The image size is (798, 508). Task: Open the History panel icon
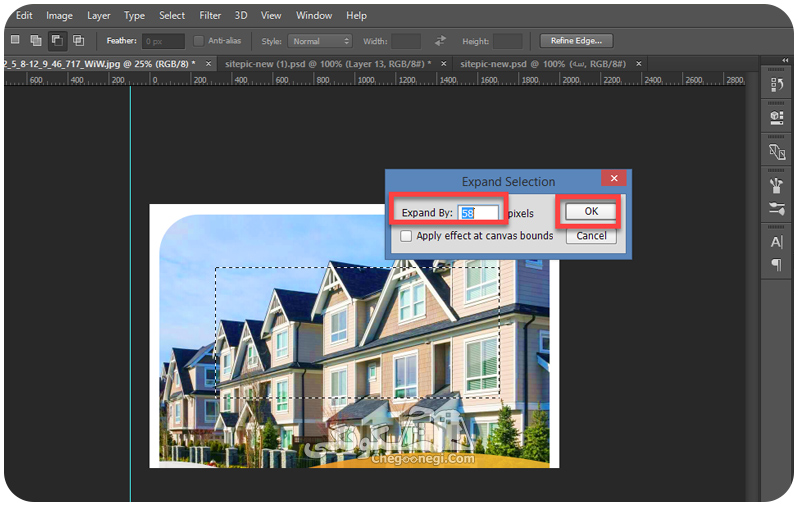(776, 84)
